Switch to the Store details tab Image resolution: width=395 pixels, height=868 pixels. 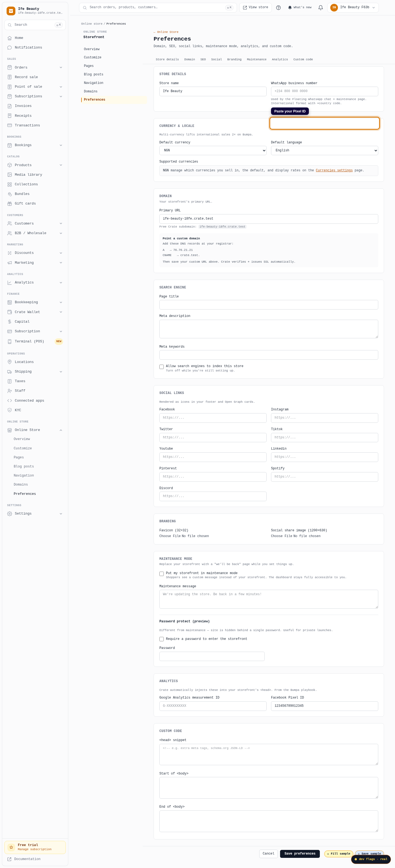pos(167,59)
